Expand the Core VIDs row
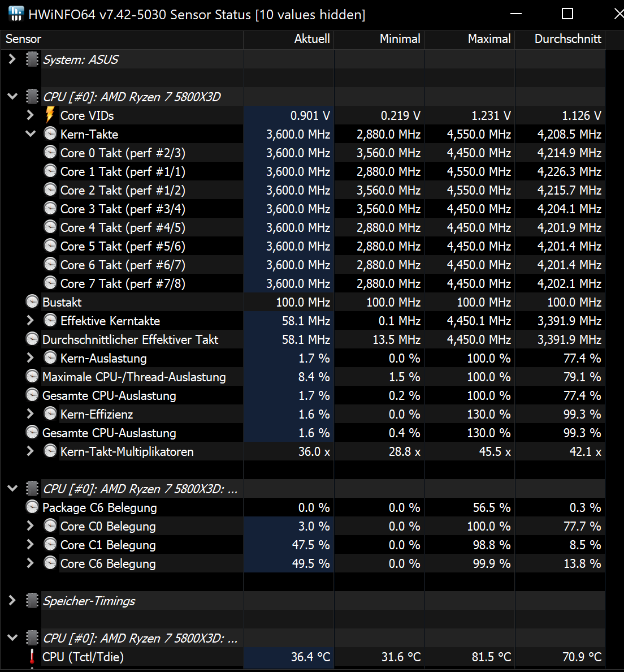This screenshot has height=672, width=624. [30, 115]
